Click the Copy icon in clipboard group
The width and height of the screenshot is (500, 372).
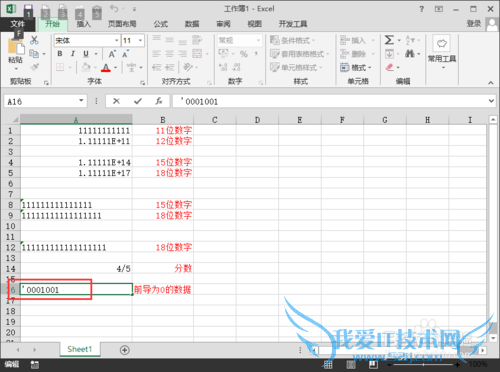click(x=34, y=53)
